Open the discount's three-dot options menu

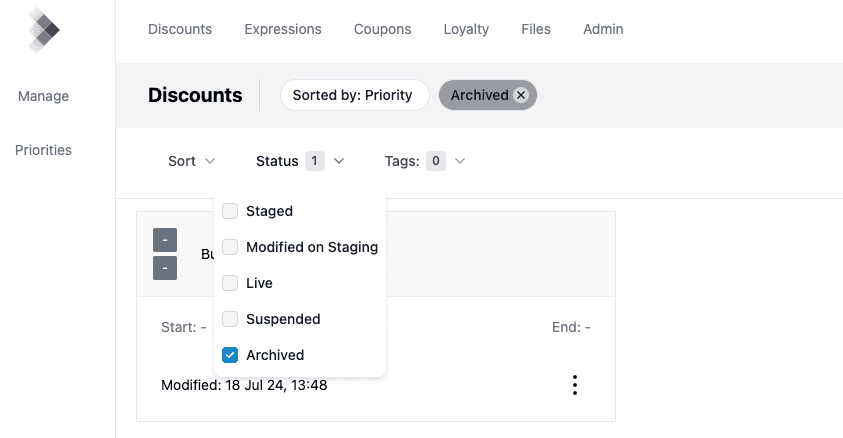pos(574,385)
